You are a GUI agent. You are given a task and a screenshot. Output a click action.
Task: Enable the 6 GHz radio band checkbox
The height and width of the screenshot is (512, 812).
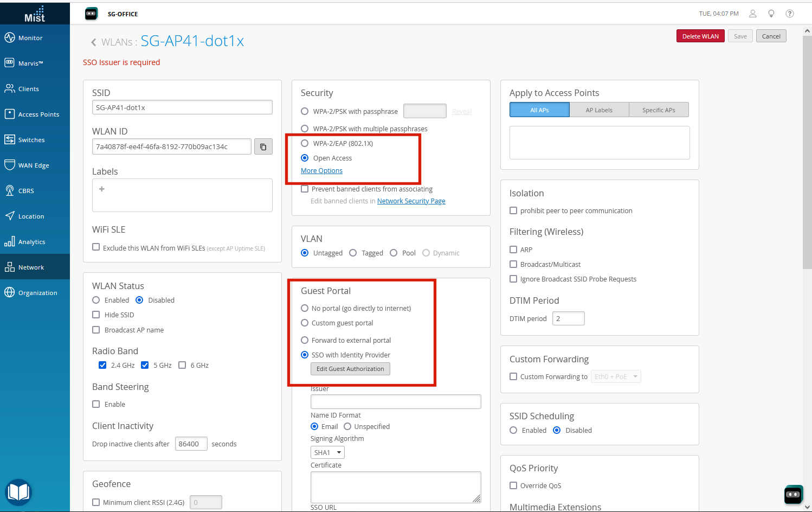click(x=183, y=365)
